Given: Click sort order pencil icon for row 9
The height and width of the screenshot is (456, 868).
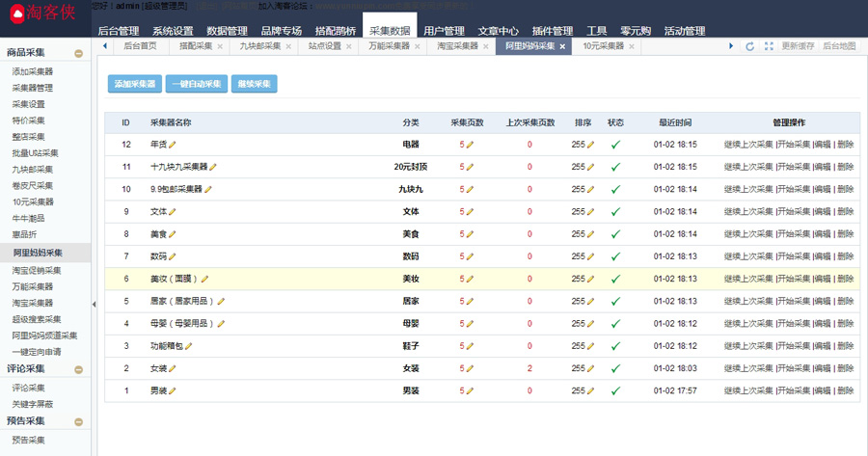Looking at the screenshot, I should point(591,211).
